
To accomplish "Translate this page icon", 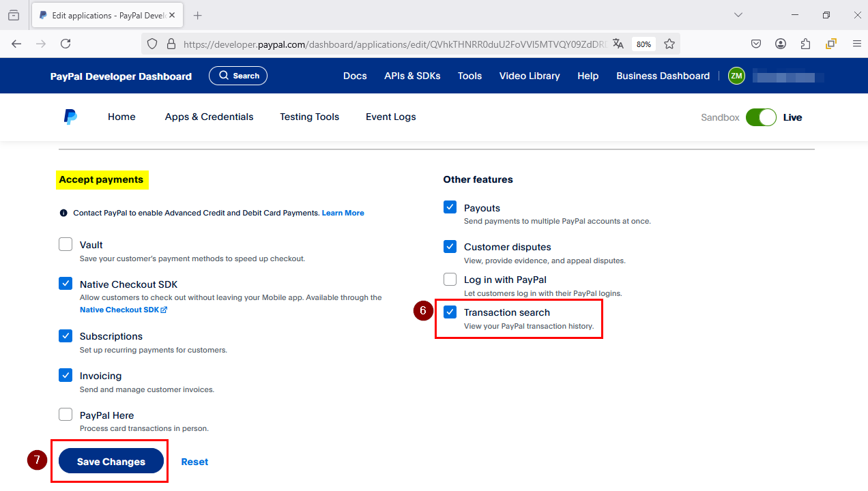I will (x=618, y=44).
